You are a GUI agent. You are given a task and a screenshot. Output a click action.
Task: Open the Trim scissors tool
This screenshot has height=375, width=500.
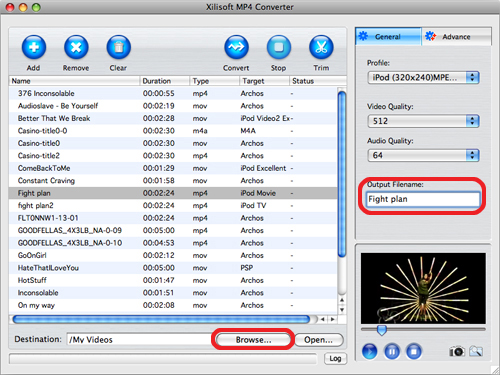click(x=321, y=47)
